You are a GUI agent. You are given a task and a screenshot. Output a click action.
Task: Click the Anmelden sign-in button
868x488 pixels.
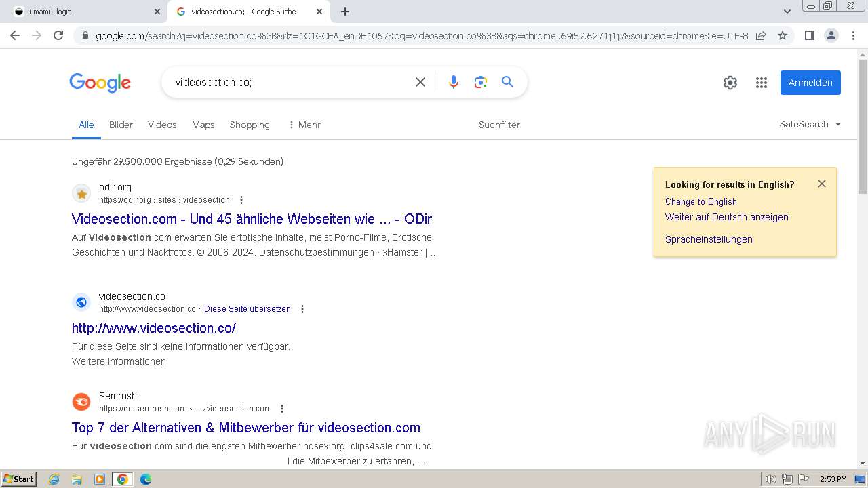810,83
